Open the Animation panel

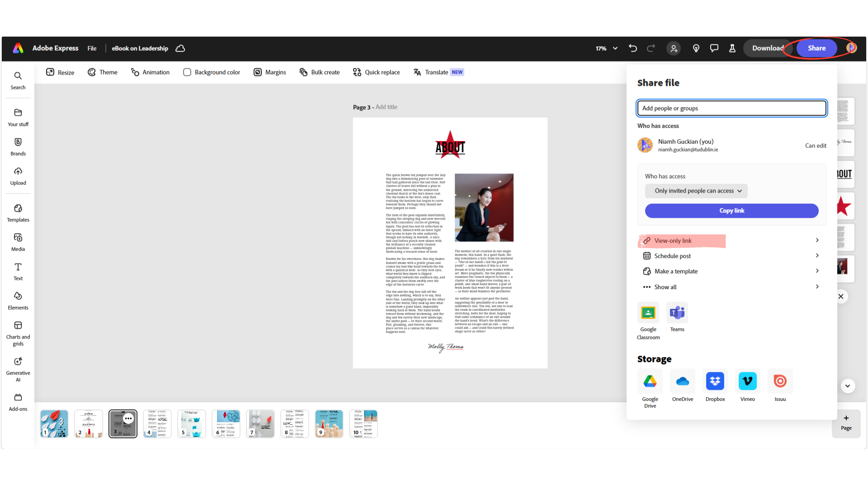pos(150,72)
